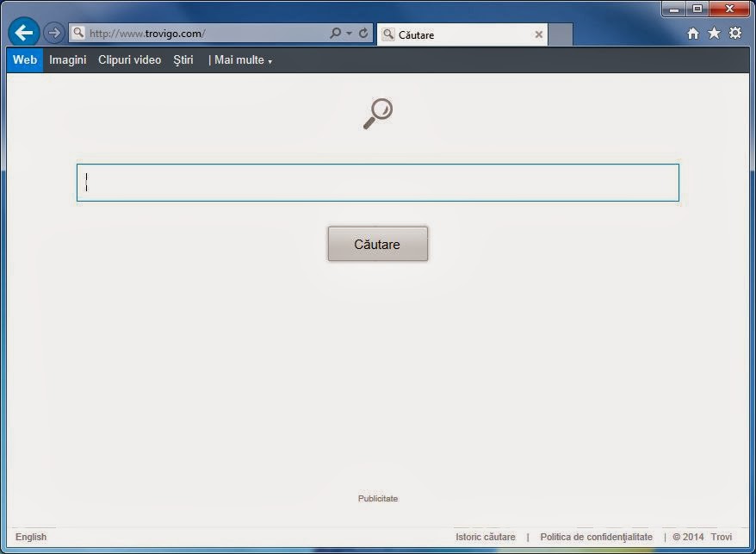Open a new tab button

click(x=561, y=34)
